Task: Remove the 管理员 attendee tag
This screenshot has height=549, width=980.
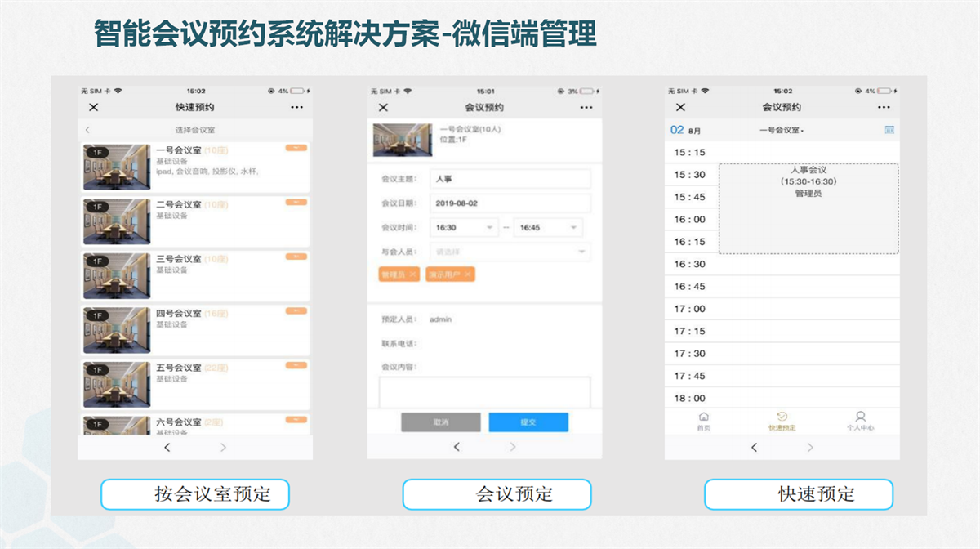Action: point(413,274)
